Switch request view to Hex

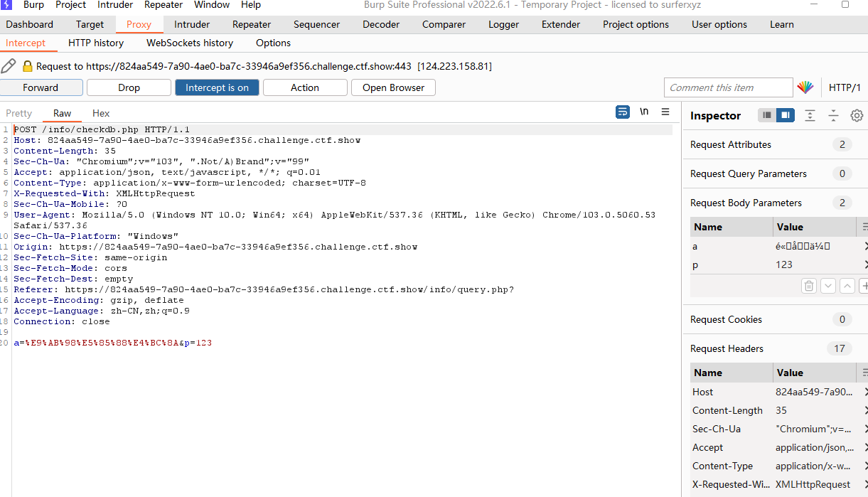[x=101, y=113]
